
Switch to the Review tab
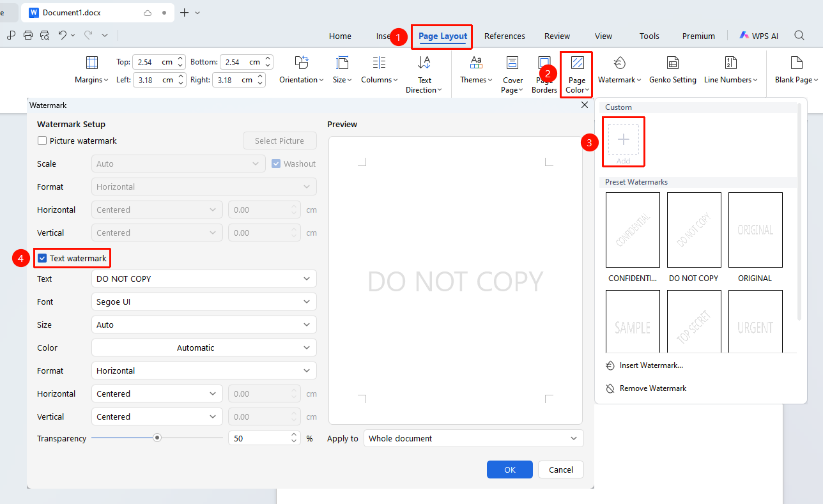(x=557, y=36)
